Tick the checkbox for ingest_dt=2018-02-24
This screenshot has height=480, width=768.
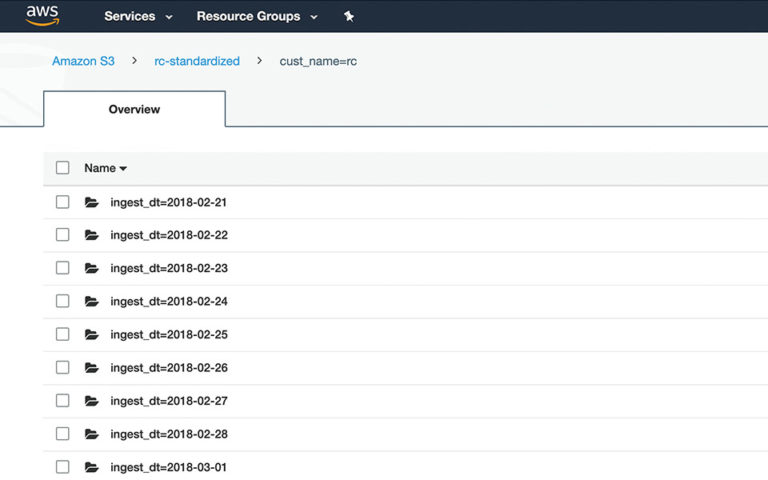63,301
